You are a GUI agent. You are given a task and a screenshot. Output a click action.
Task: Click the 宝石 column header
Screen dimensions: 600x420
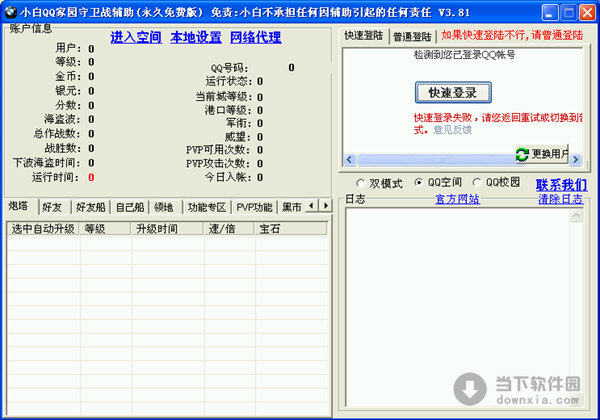(x=291, y=229)
